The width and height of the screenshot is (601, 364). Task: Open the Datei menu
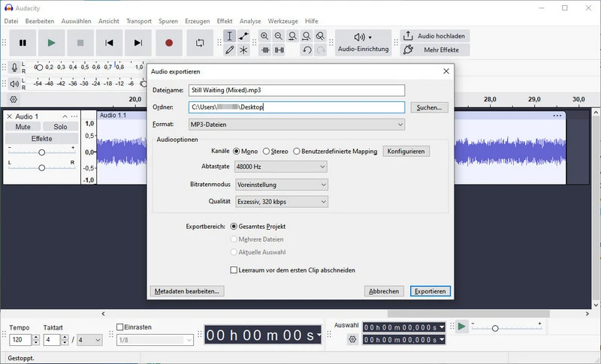11,21
